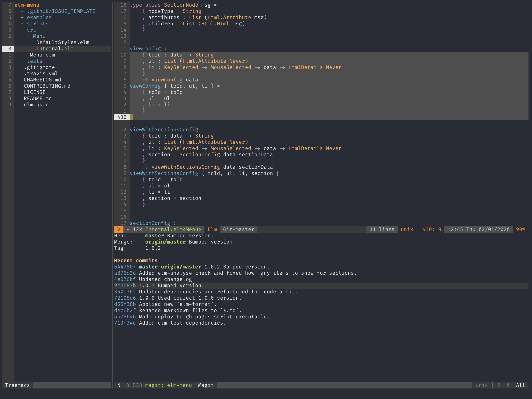Select Internal.elm in the file tree
The height and width of the screenshot is (399, 532).
[55, 49]
